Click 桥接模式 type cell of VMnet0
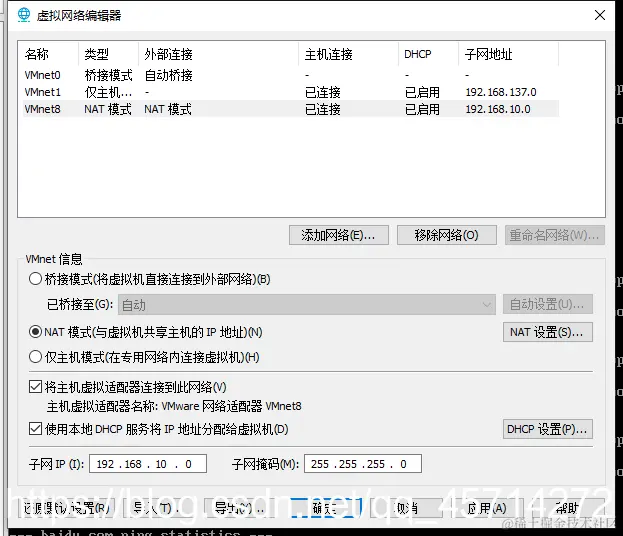Image resolution: width=623 pixels, height=536 pixels. point(108,75)
